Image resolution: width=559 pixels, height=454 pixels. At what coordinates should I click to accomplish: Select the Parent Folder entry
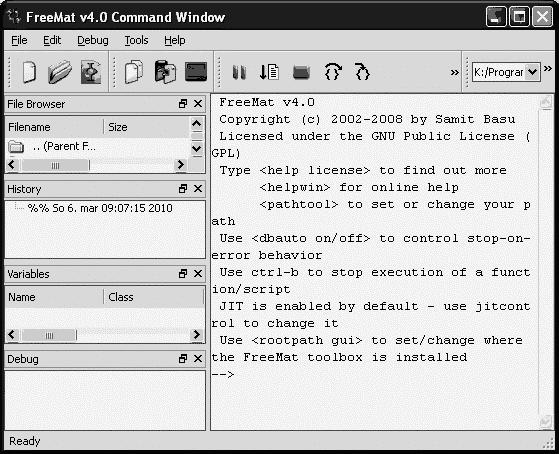pos(52,146)
